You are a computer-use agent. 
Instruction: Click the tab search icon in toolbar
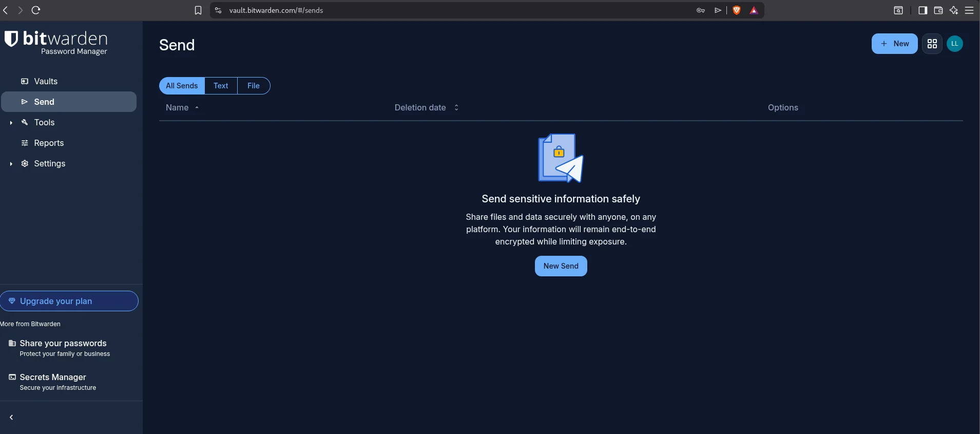898,10
